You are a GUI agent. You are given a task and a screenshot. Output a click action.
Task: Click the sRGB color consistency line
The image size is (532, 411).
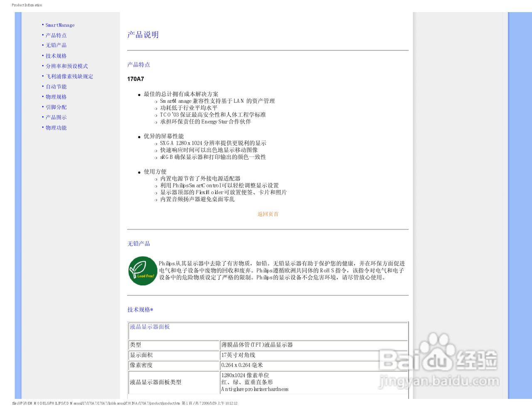coord(213,157)
